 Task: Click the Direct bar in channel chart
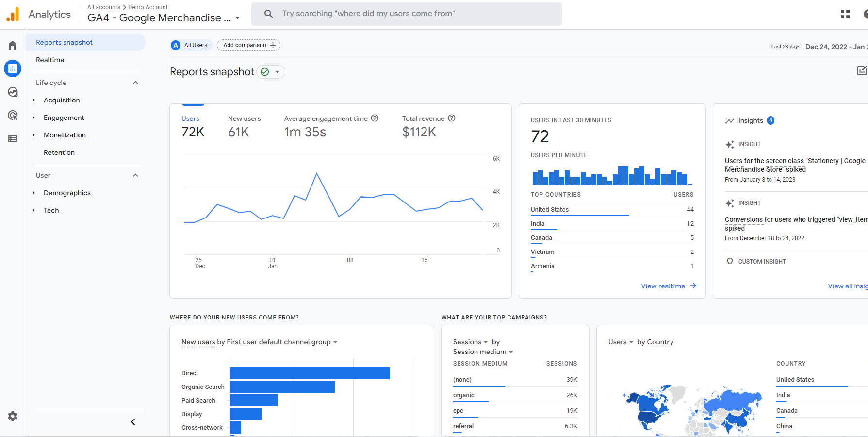pos(310,373)
